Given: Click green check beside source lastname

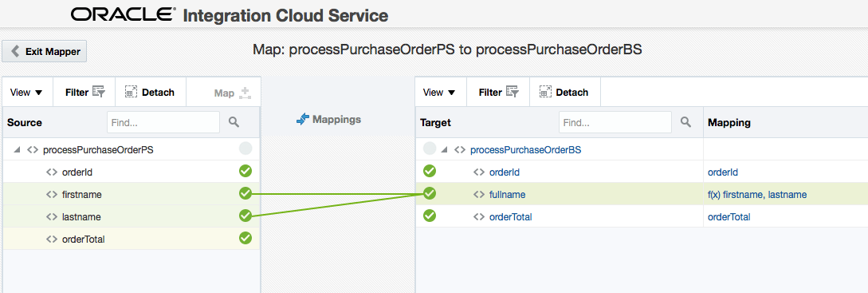Looking at the screenshot, I should [245, 216].
